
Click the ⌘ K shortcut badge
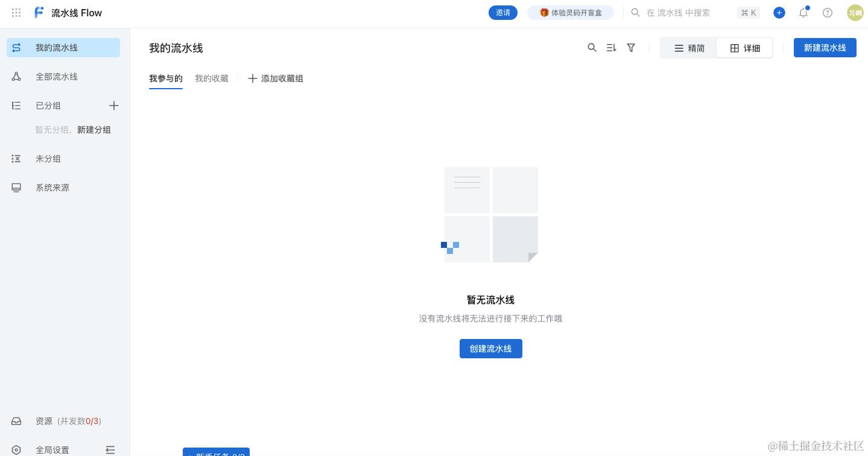pyautogui.click(x=749, y=13)
